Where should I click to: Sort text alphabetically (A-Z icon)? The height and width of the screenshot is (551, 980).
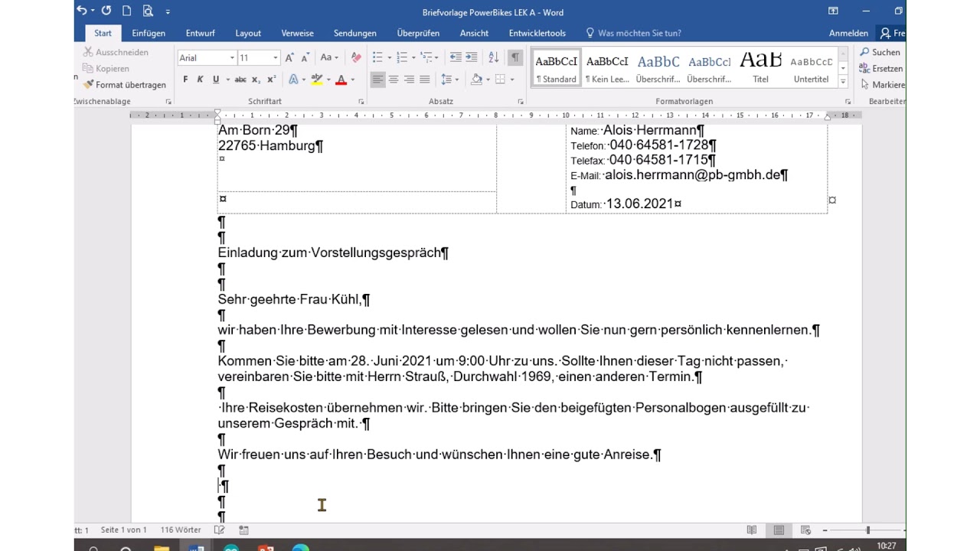(494, 57)
